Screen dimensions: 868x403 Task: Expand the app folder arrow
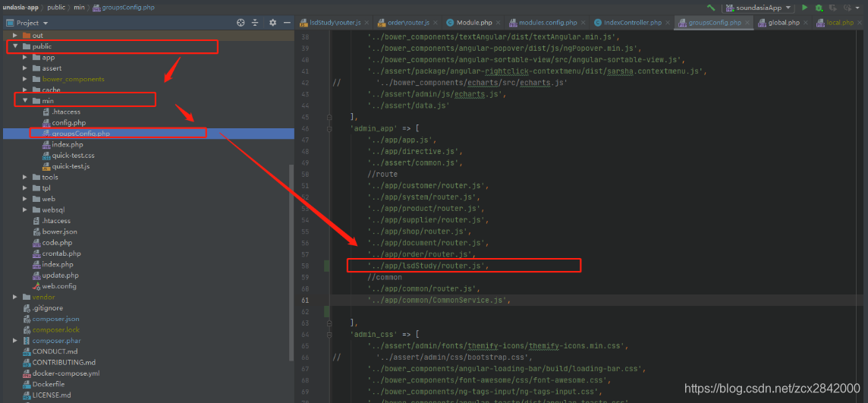[x=25, y=58]
